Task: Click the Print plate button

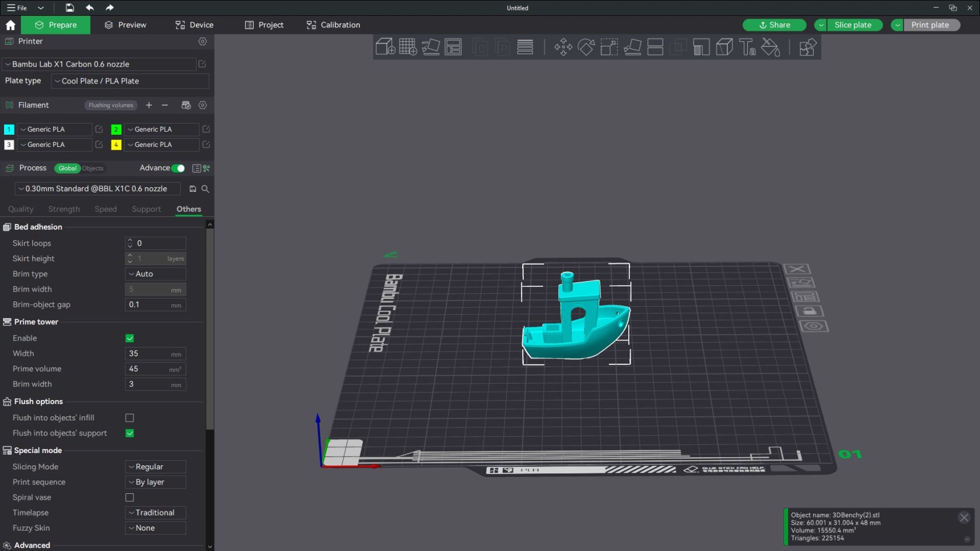Action: click(932, 25)
